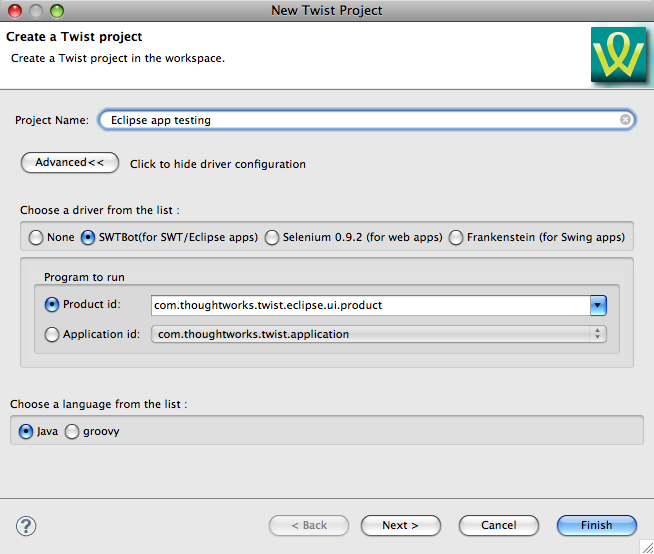
Task: Select the None driver radio button
Action: click(36, 237)
